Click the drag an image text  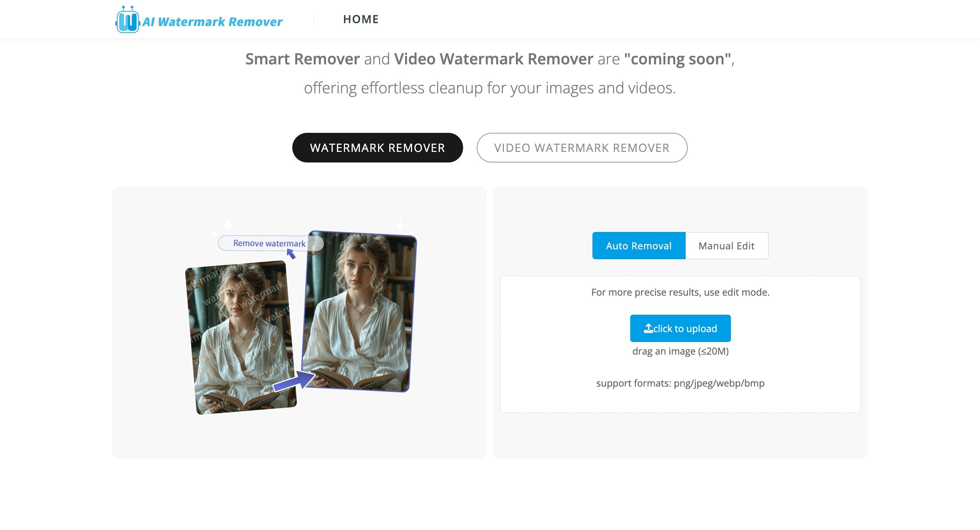point(680,351)
